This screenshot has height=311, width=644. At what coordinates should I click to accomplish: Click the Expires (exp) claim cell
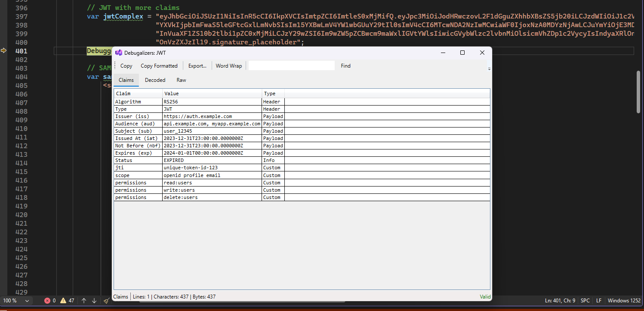138,153
